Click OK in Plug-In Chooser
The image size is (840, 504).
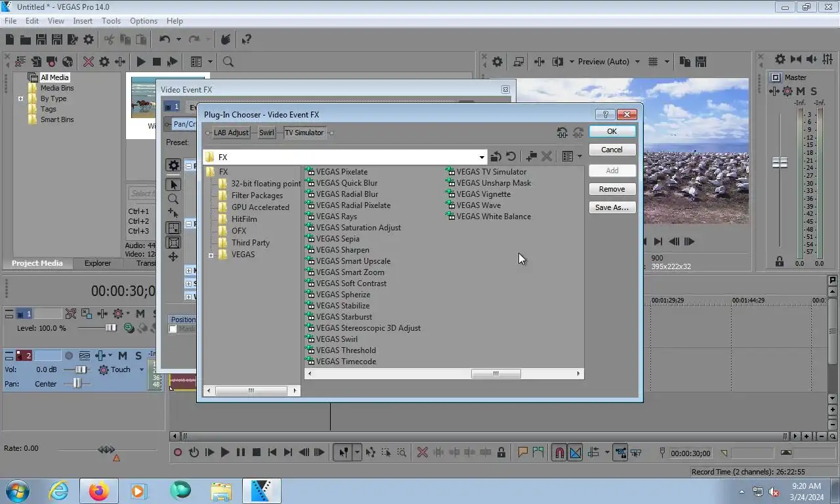612,131
